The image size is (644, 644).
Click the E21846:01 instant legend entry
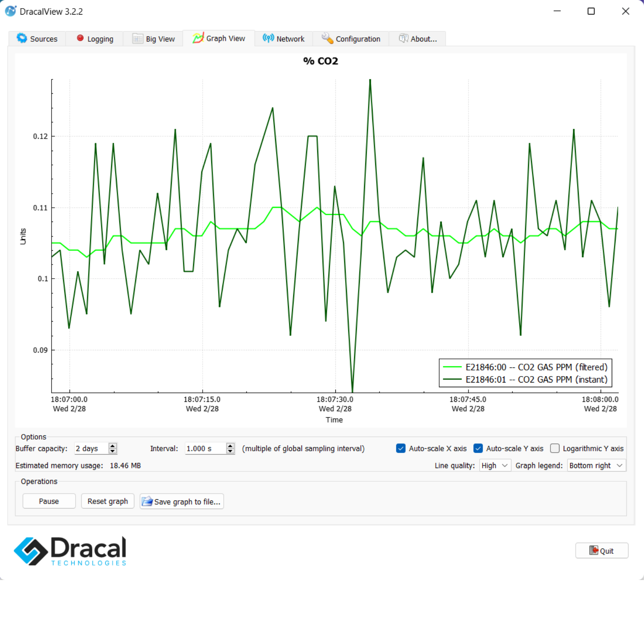coord(526,380)
